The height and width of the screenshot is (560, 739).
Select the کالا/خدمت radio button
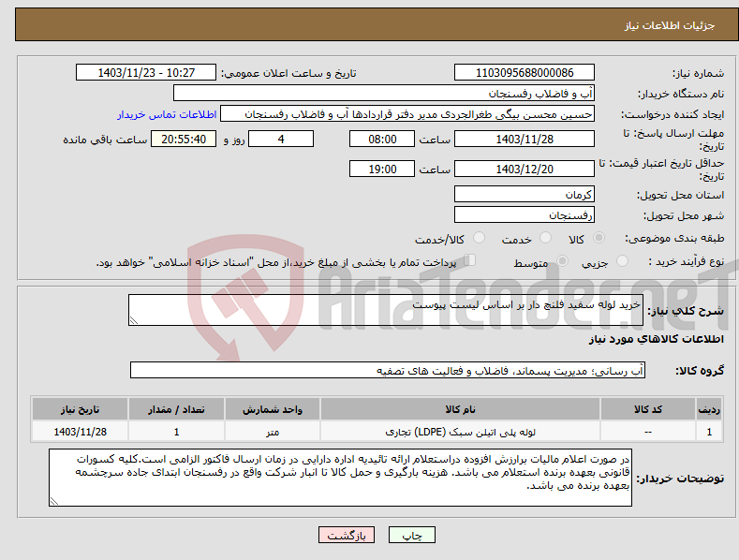[479, 238]
